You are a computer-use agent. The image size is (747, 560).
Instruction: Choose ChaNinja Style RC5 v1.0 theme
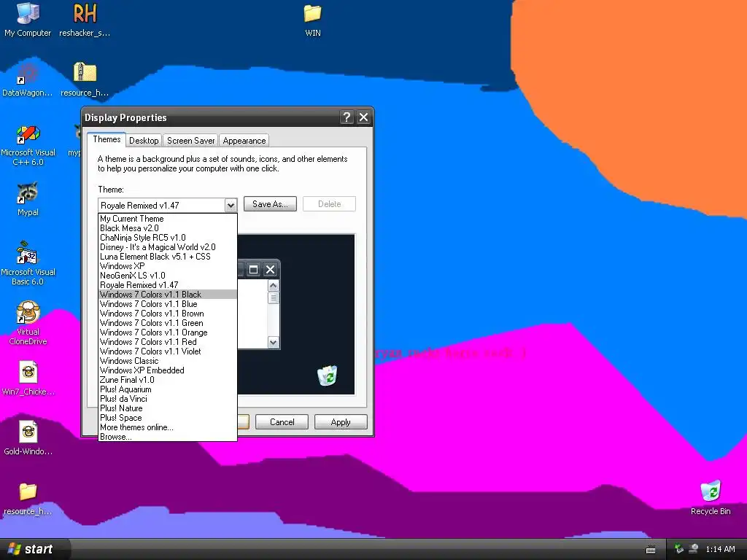(168, 238)
